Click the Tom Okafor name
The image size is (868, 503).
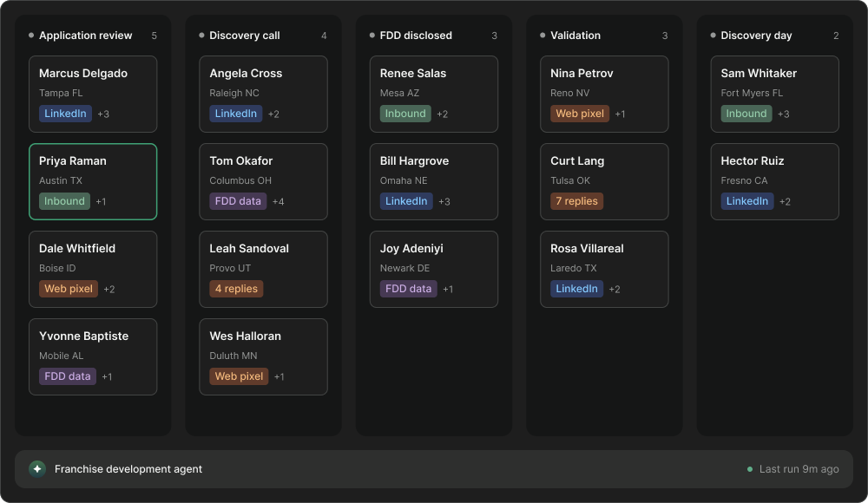[x=240, y=161]
